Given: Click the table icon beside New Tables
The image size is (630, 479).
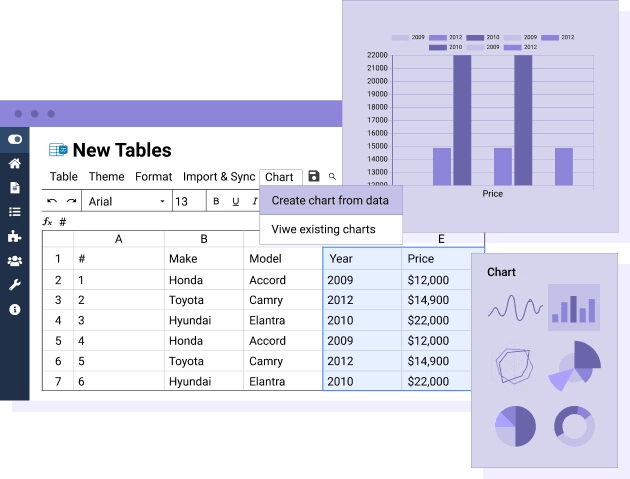Looking at the screenshot, I should click(x=58, y=149).
